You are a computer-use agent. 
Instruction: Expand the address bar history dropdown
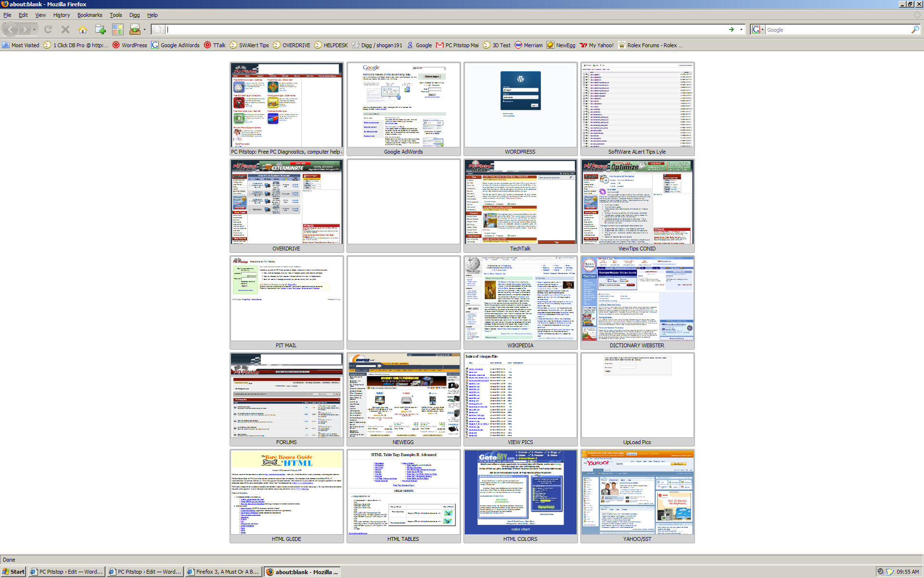tap(741, 30)
